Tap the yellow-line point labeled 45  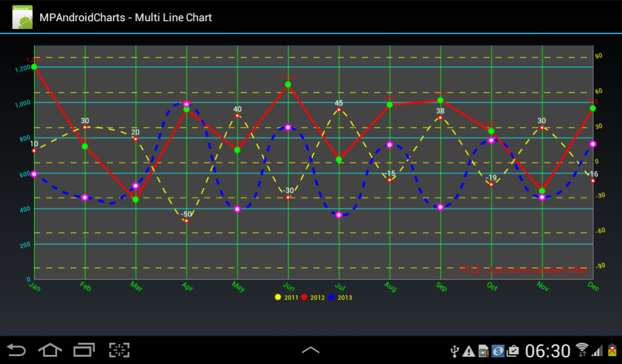coord(339,110)
